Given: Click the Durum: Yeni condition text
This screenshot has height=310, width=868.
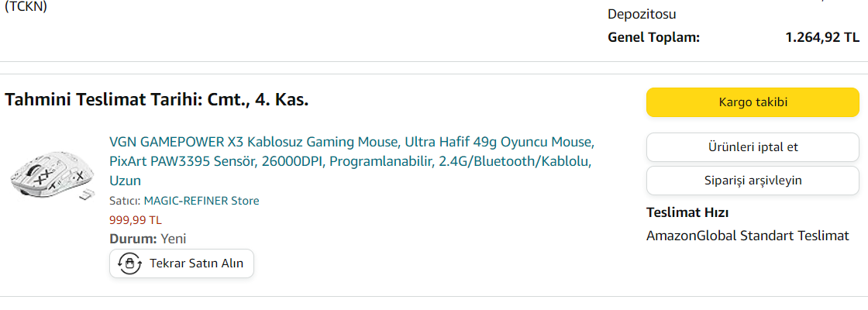Looking at the screenshot, I should [147, 239].
